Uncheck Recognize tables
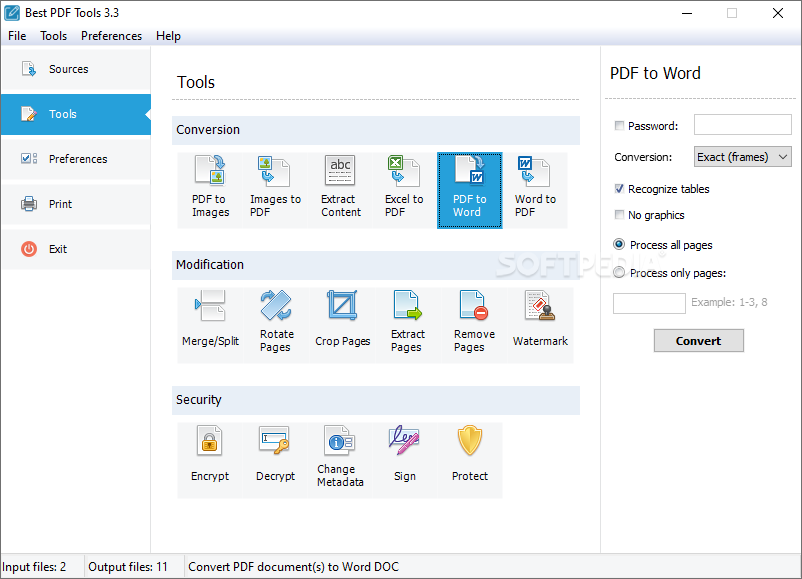The image size is (802, 579). click(x=619, y=189)
